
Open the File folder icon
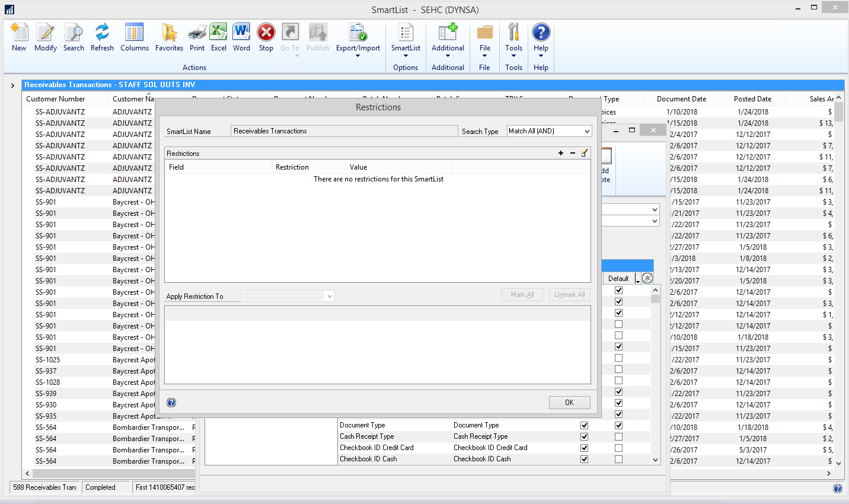tap(485, 33)
